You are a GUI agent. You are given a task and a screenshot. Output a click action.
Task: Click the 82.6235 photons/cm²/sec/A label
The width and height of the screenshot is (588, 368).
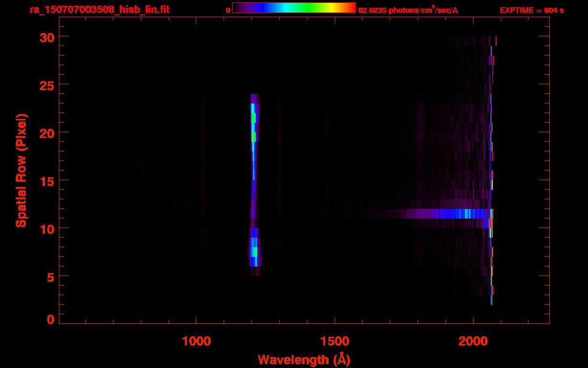(408, 10)
